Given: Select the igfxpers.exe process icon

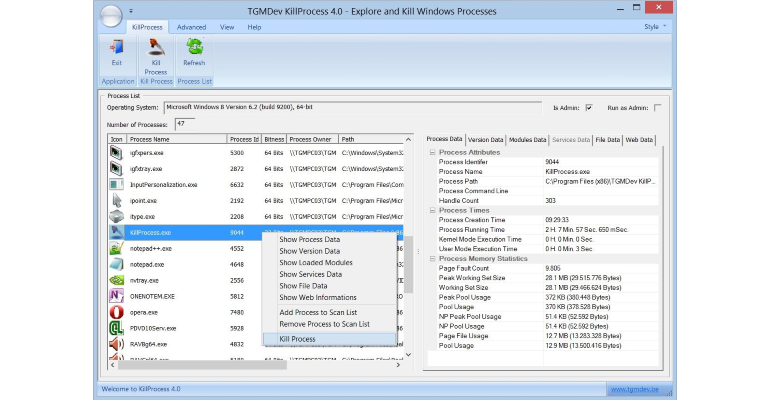Looking at the screenshot, I should click(116, 153).
